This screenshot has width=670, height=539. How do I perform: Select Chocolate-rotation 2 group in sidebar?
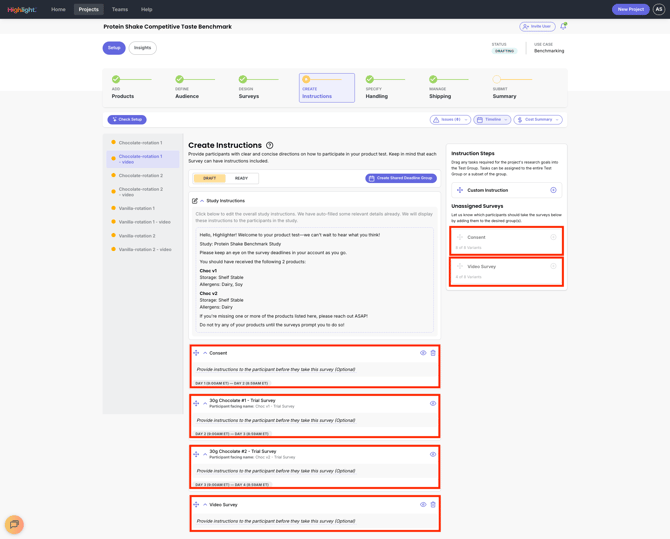[x=143, y=176]
